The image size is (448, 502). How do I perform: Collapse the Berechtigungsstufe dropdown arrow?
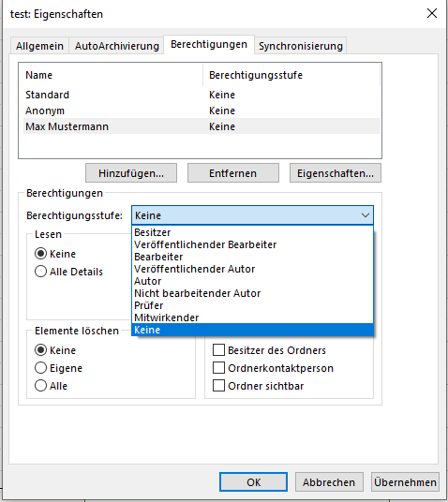click(x=366, y=215)
